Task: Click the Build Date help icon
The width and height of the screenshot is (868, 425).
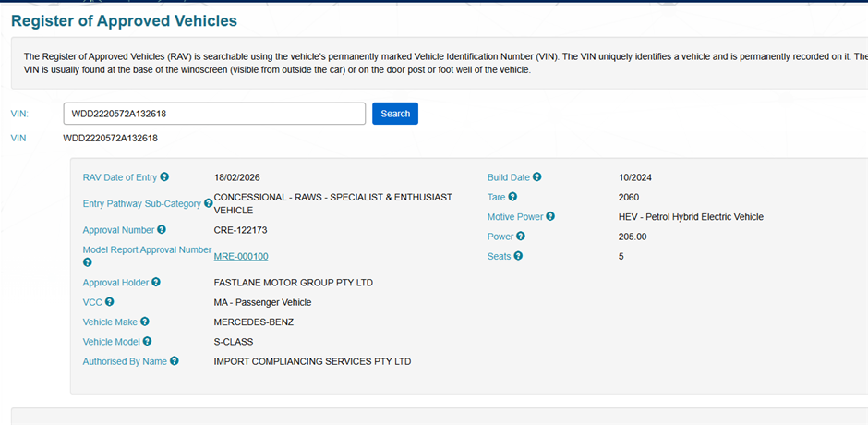Action: (537, 177)
